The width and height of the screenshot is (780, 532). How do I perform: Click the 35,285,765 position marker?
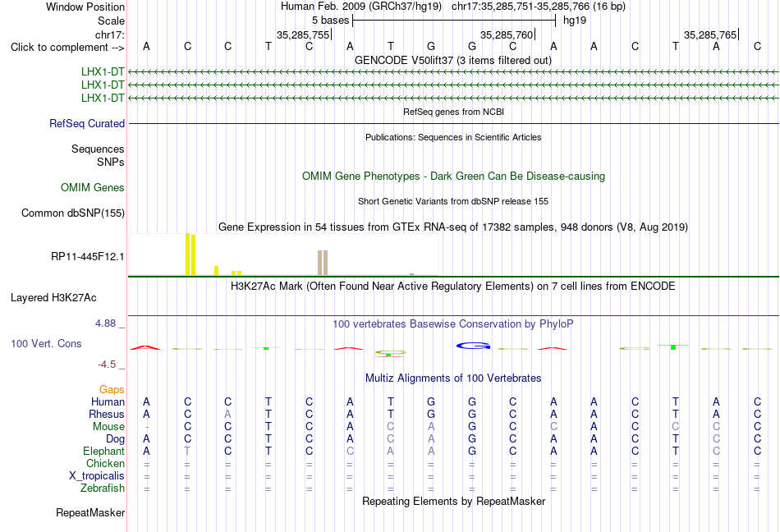click(711, 34)
